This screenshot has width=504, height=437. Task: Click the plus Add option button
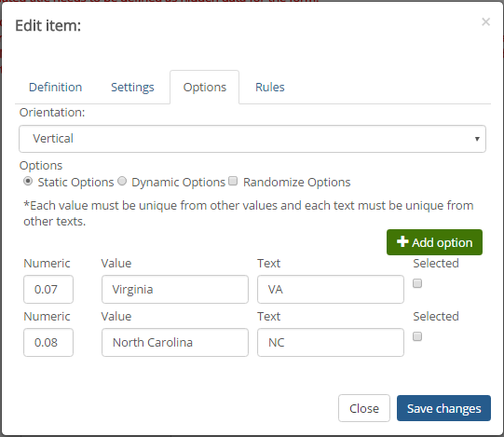click(434, 242)
